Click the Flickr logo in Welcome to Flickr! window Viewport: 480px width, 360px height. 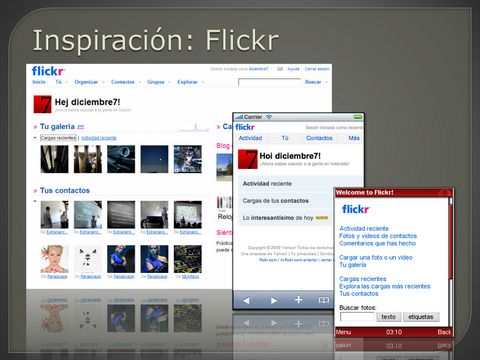pos(355,209)
